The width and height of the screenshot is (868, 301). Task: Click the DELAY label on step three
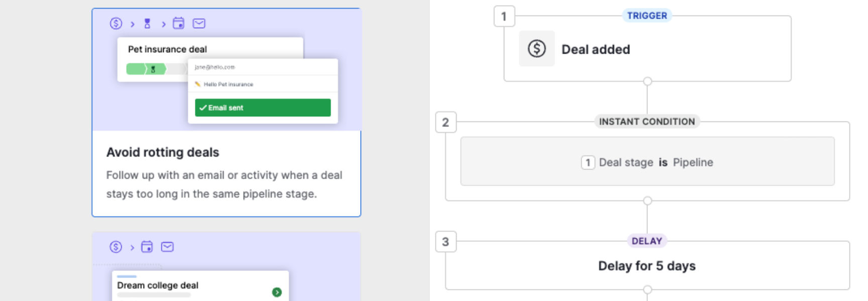[x=647, y=241]
